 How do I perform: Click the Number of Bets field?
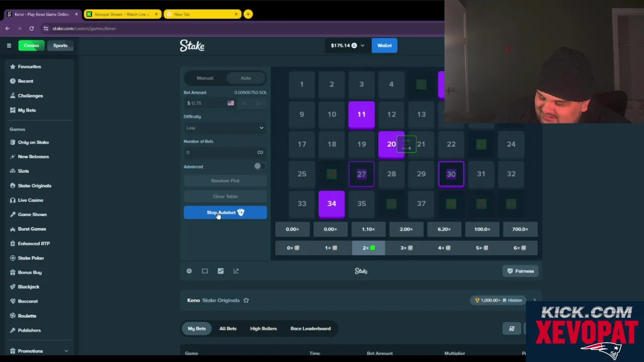(x=225, y=152)
